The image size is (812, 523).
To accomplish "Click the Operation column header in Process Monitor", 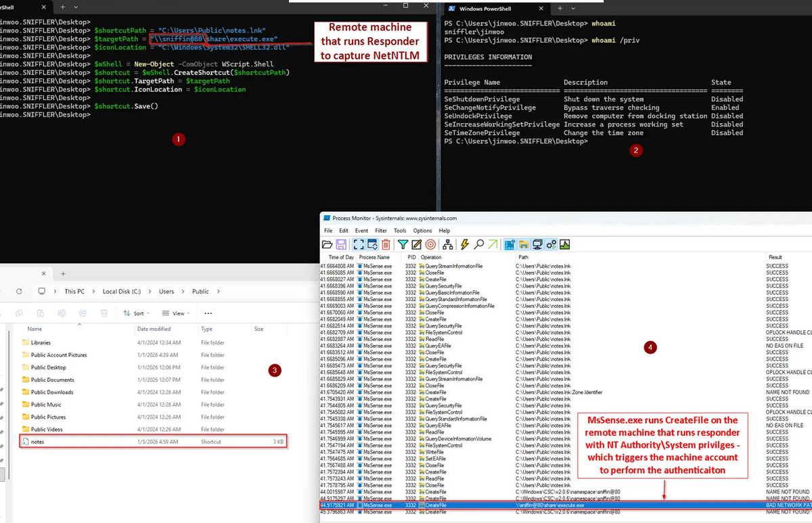I will click(x=432, y=257).
